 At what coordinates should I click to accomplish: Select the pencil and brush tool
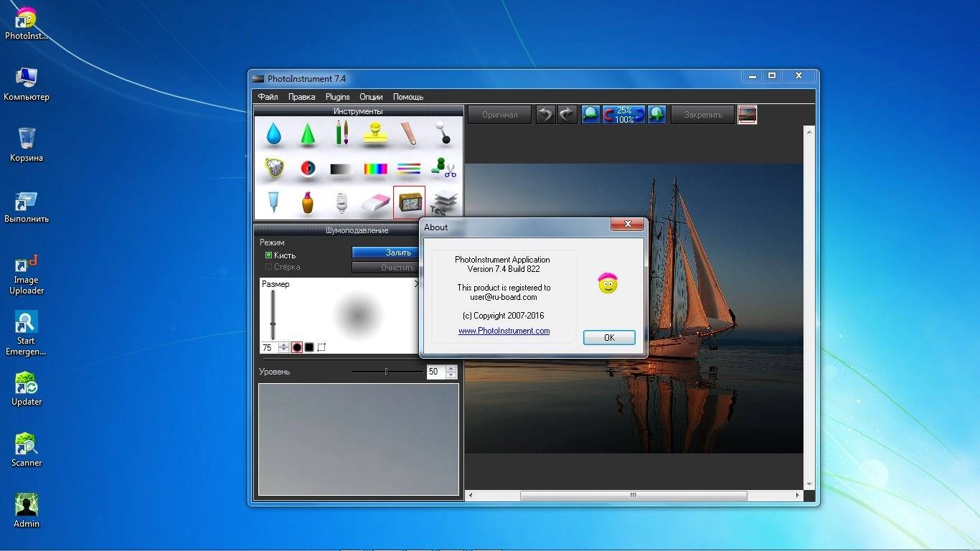[341, 133]
